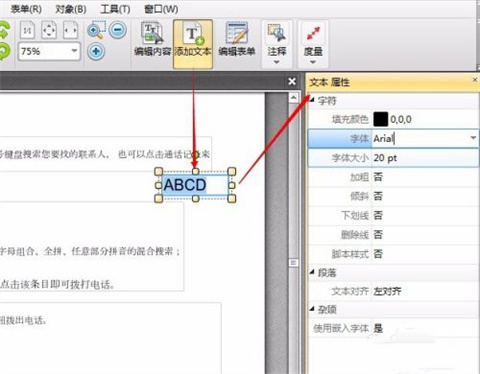Click the ABCD text box
Image resolution: width=480 pixels, height=374 pixels.
point(195,185)
